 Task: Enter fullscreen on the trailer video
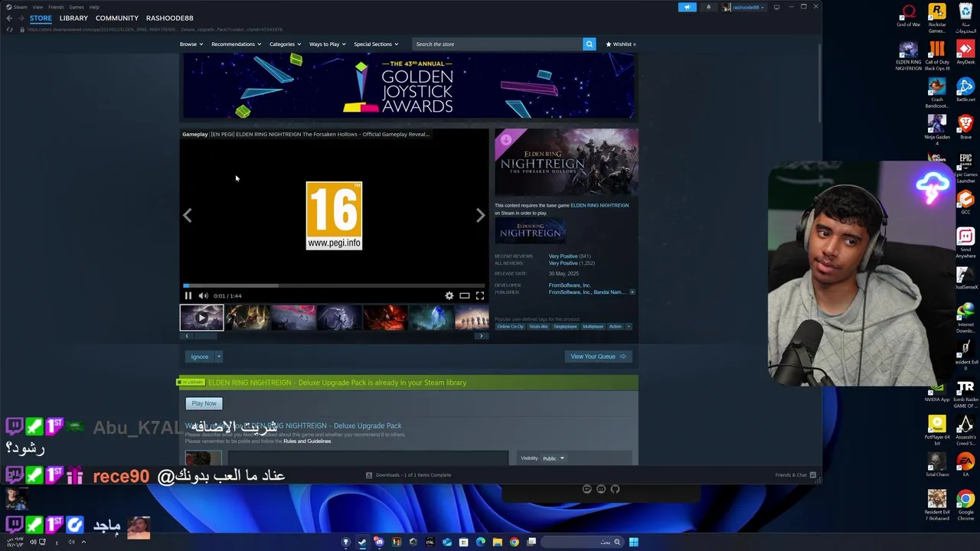click(480, 295)
